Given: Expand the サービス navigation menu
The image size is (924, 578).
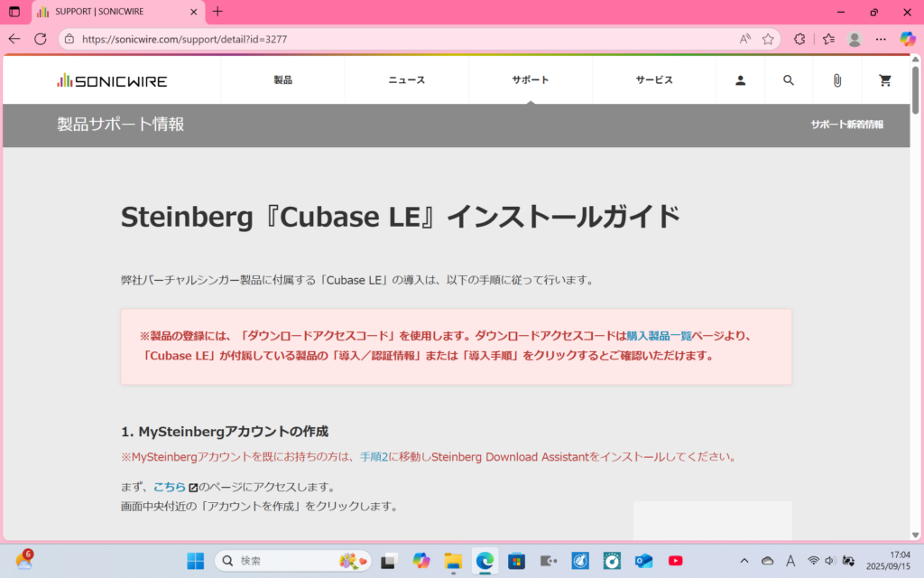Looking at the screenshot, I should [x=654, y=80].
